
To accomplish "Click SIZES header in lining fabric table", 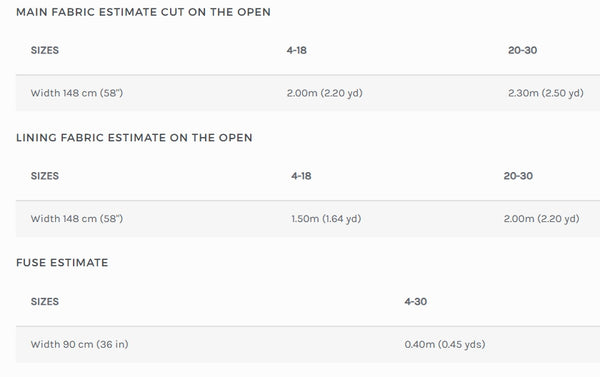I will 45,176.
